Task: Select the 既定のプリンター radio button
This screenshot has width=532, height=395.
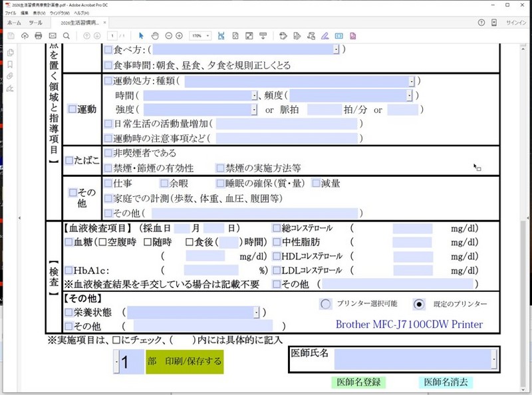Action: click(419, 304)
